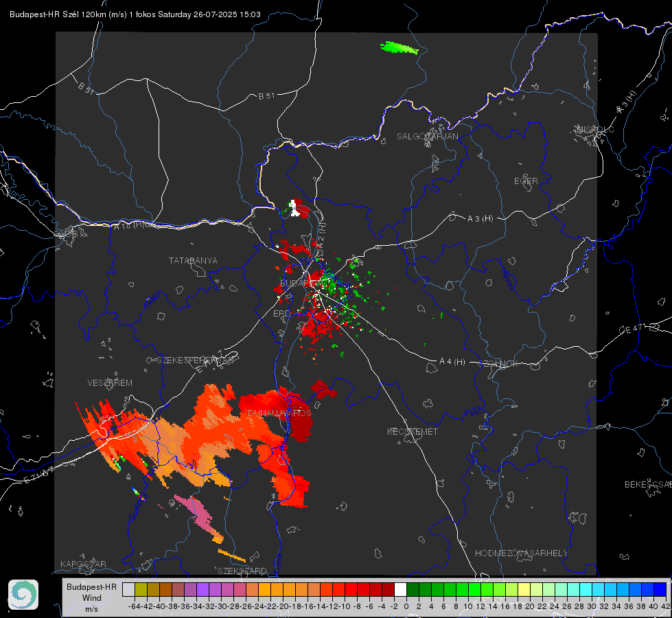Click the TATABÁNYA city label
This screenshot has width=672, height=618.
tap(193, 261)
